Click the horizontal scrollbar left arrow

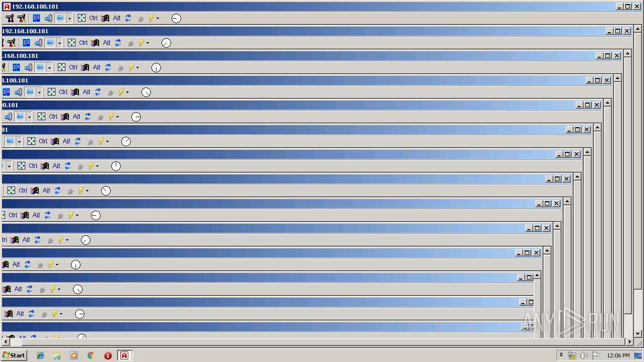coord(5,342)
